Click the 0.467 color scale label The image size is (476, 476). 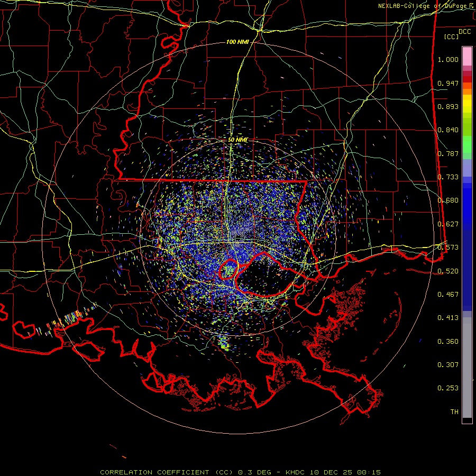click(448, 295)
